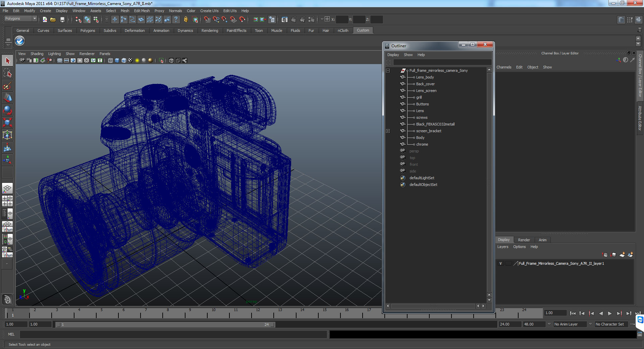The image size is (644, 349).
Task: Switch to the Rendering shelf tab
Action: [210, 31]
